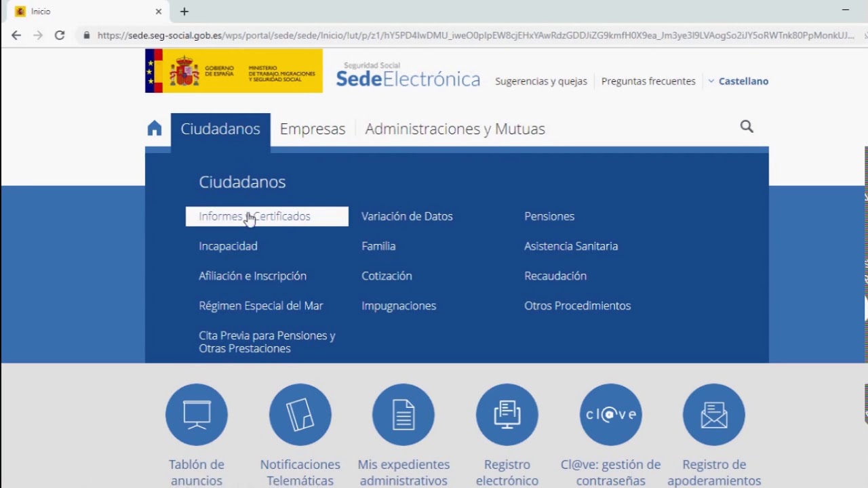
Task: Open Mis expedientes administrativos icon
Action: pos(403,414)
